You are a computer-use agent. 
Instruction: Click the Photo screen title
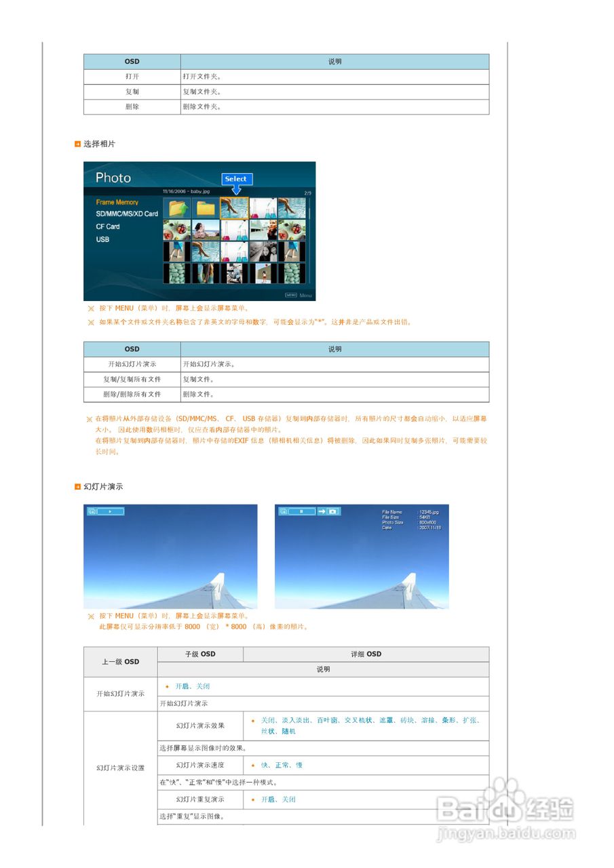[114, 178]
